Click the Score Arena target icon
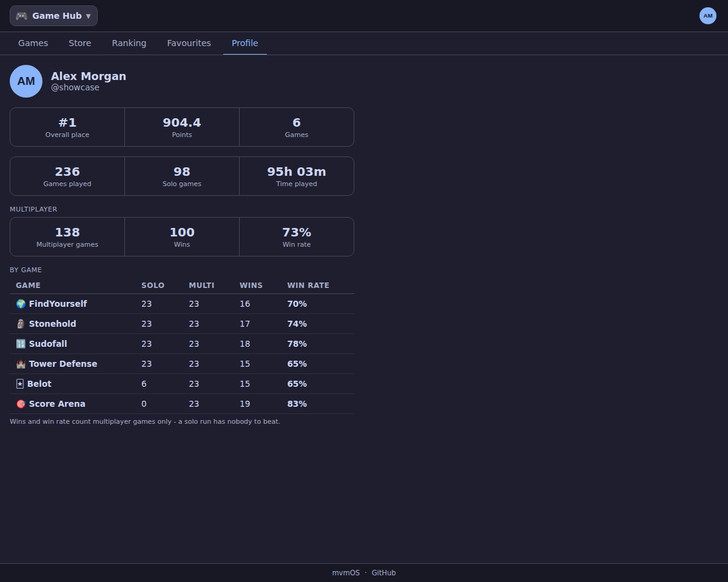This screenshot has width=728, height=582. point(21,404)
